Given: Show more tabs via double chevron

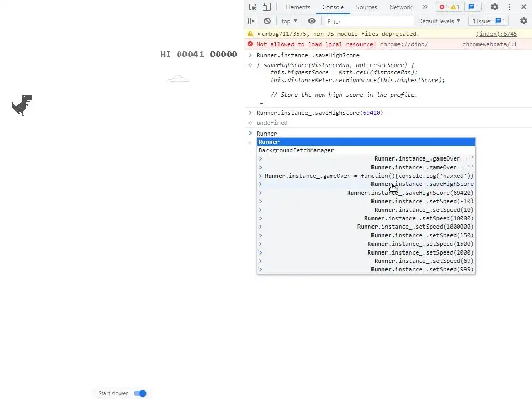Looking at the screenshot, I should point(425,7).
